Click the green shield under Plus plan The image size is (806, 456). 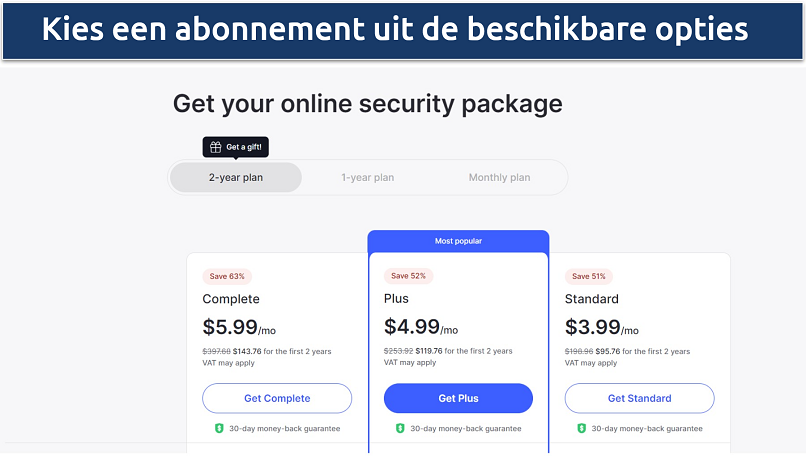tap(400, 428)
